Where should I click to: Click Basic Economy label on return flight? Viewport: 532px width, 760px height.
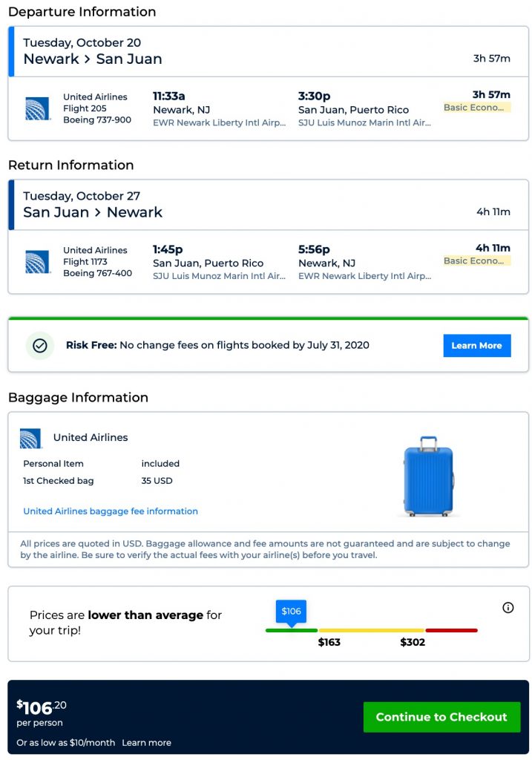(477, 261)
